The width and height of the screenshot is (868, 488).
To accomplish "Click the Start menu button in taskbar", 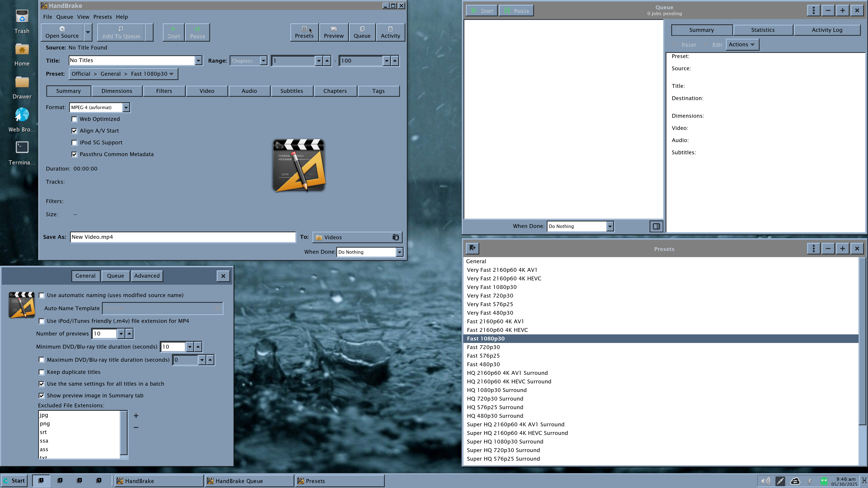I will click(14, 481).
